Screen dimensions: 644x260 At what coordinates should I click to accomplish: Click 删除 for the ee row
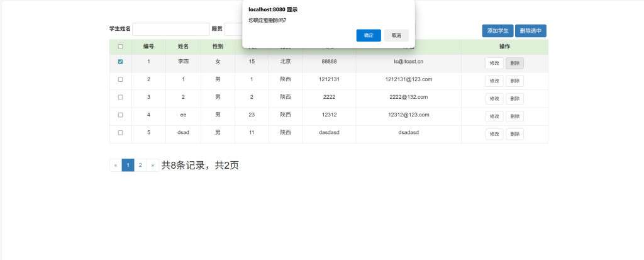pyautogui.click(x=514, y=116)
